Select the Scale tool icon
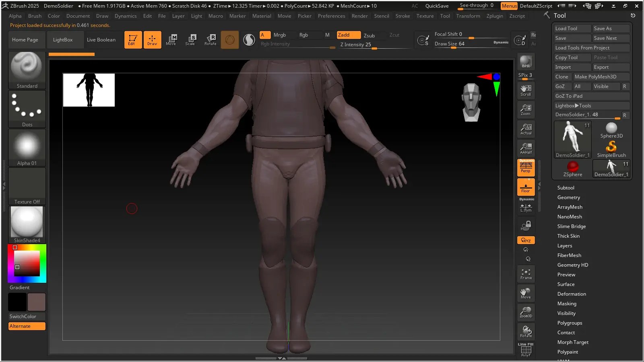 (x=190, y=39)
